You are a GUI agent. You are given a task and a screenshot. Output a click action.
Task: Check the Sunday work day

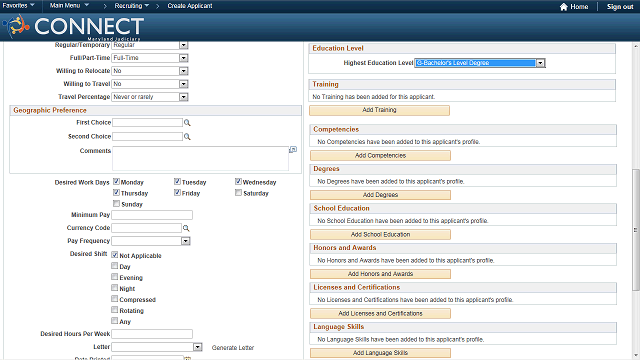116,204
